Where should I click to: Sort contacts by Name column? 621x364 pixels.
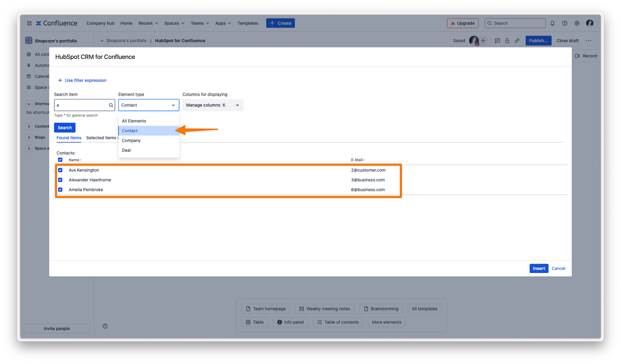click(75, 160)
